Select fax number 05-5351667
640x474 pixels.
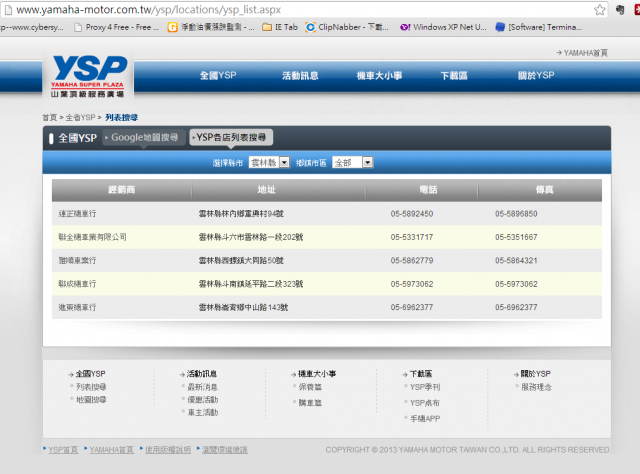tap(516, 237)
